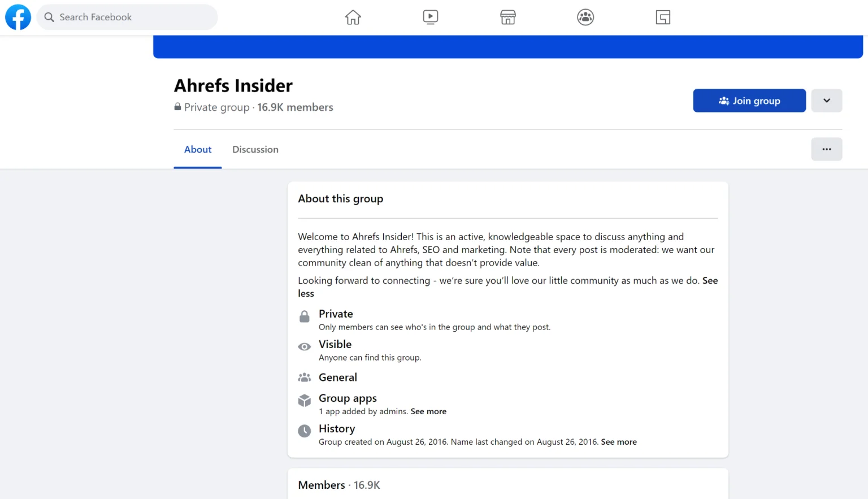Click the eye icon beside Visible
This screenshot has width=868, height=499.
[x=304, y=347]
